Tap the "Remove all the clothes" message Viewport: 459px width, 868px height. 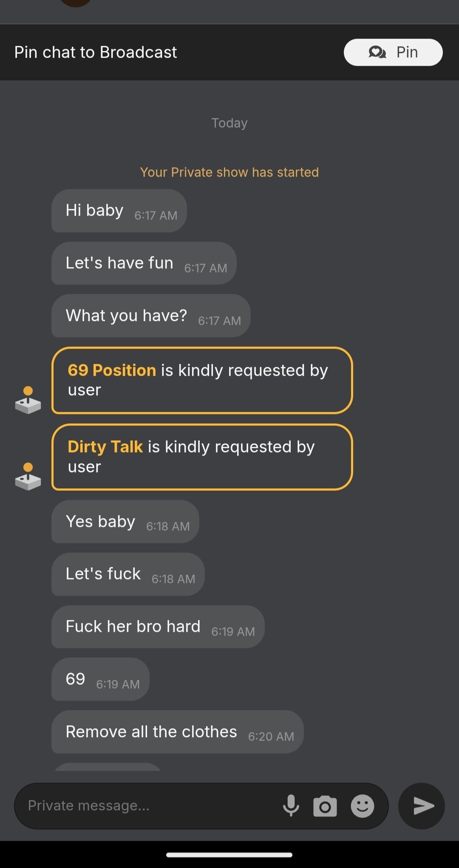click(x=177, y=732)
